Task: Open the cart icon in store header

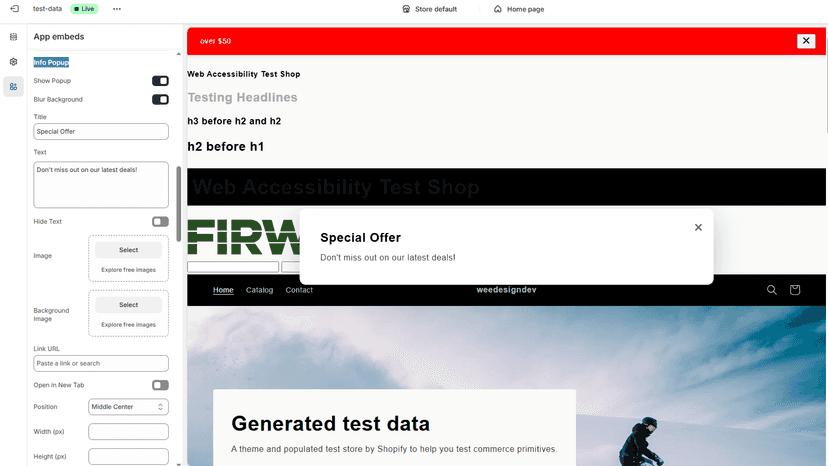Action: (x=795, y=290)
